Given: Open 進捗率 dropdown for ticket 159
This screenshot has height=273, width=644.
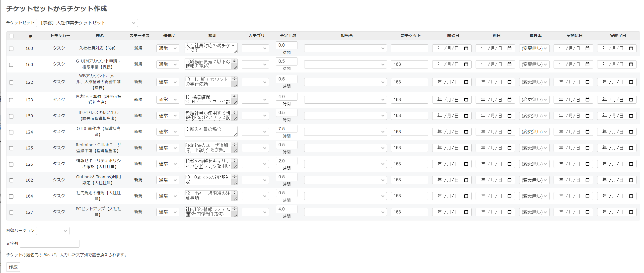Looking at the screenshot, I should coord(534,116).
